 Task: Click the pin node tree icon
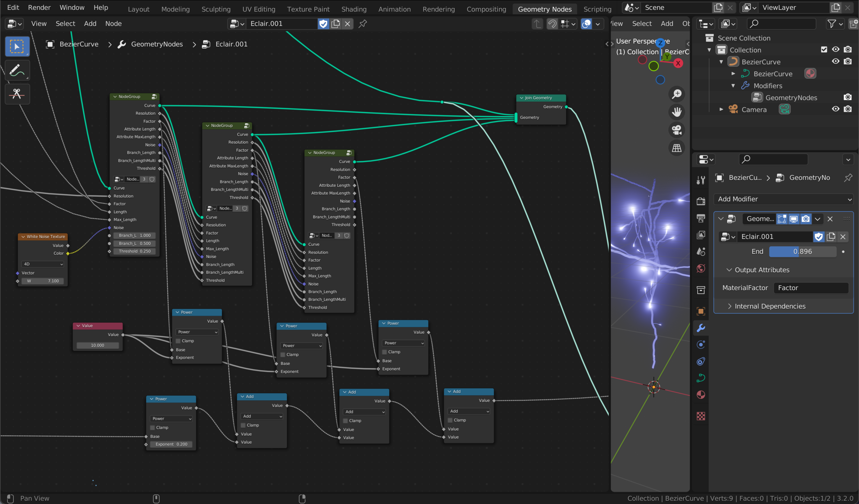[x=362, y=24]
